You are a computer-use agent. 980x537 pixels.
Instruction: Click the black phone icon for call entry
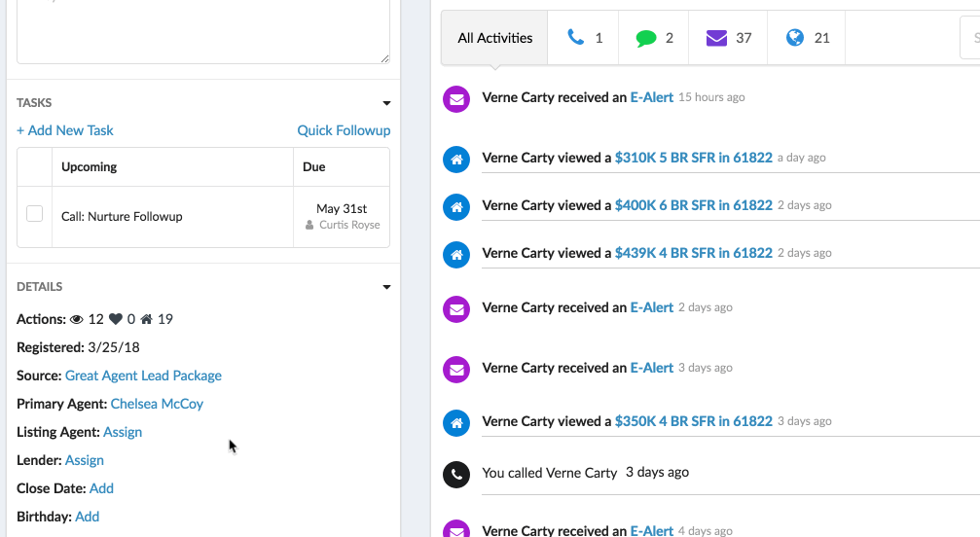point(455,474)
